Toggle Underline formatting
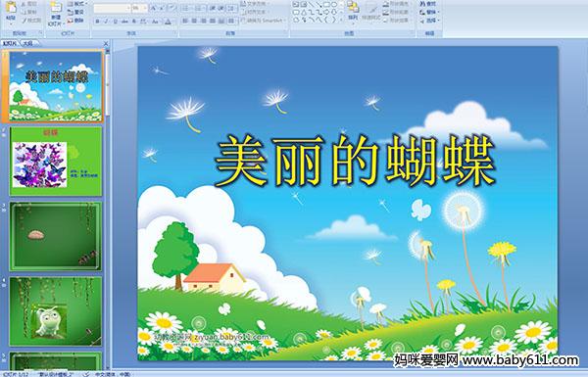Viewport: 588px width, 377px height. click(x=115, y=22)
